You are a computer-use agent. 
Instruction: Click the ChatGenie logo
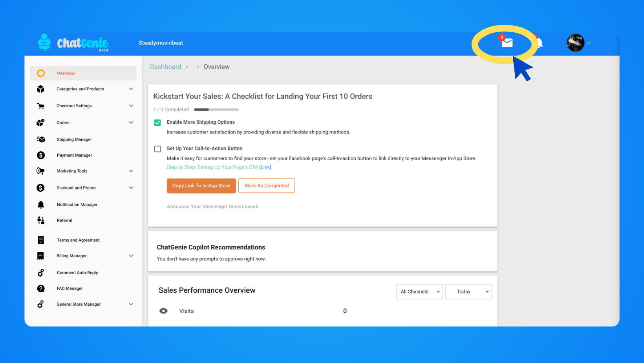tap(73, 43)
